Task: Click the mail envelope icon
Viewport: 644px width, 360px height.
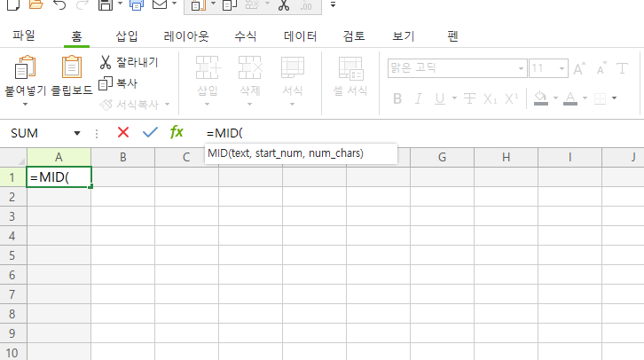Action: 160,5
